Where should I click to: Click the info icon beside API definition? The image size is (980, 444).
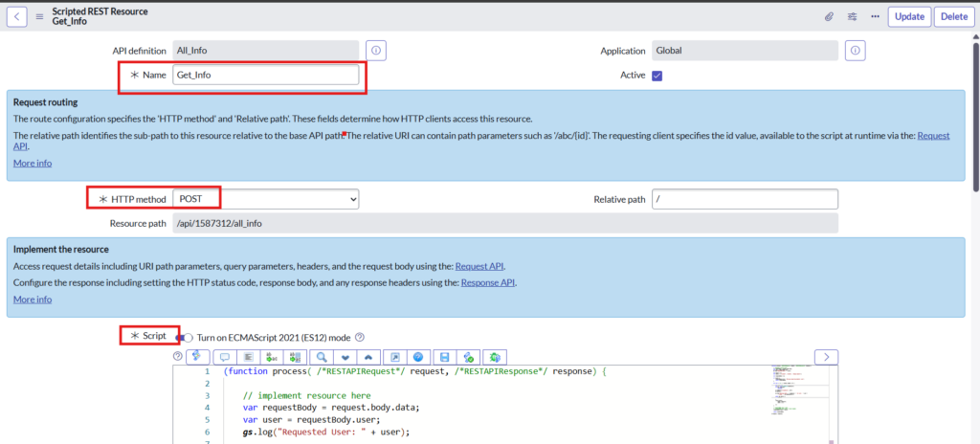pos(376,50)
